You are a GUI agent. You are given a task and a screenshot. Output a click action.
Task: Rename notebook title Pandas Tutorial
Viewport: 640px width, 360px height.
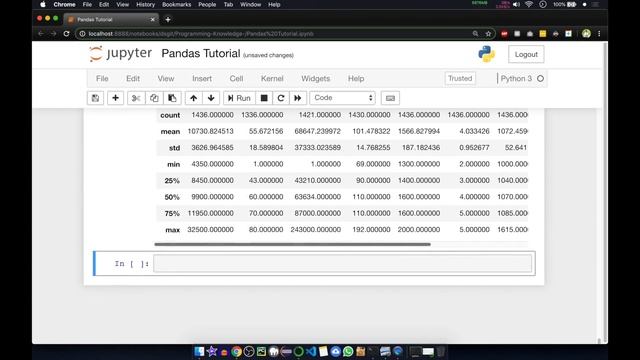tap(201, 53)
